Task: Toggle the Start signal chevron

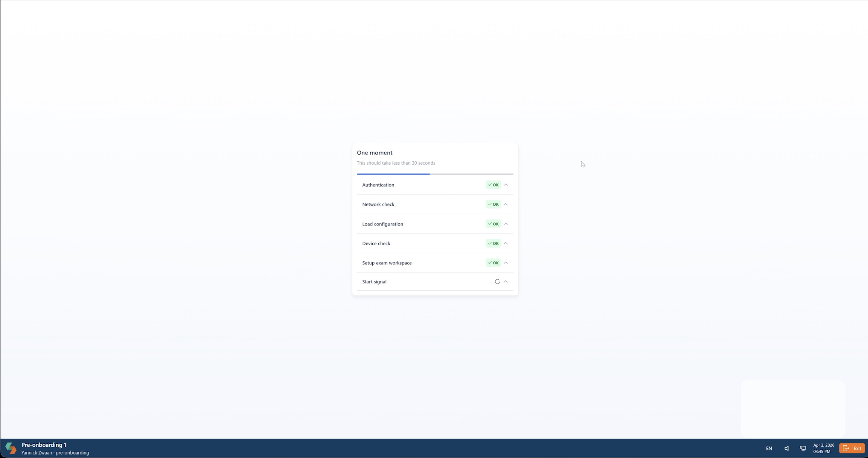Action: (x=506, y=282)
